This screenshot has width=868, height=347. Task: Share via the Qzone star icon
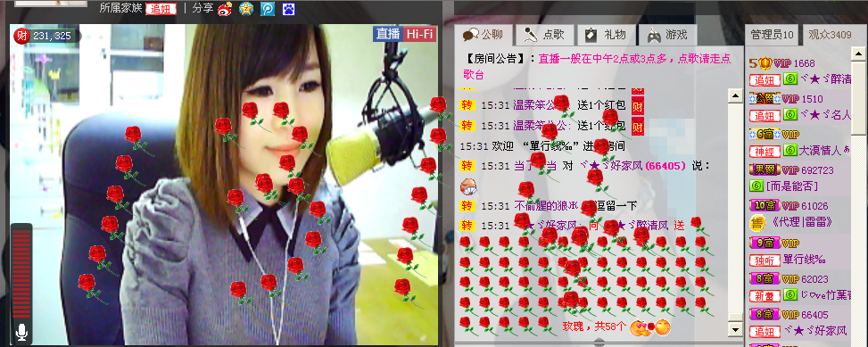tap(246, 8)
